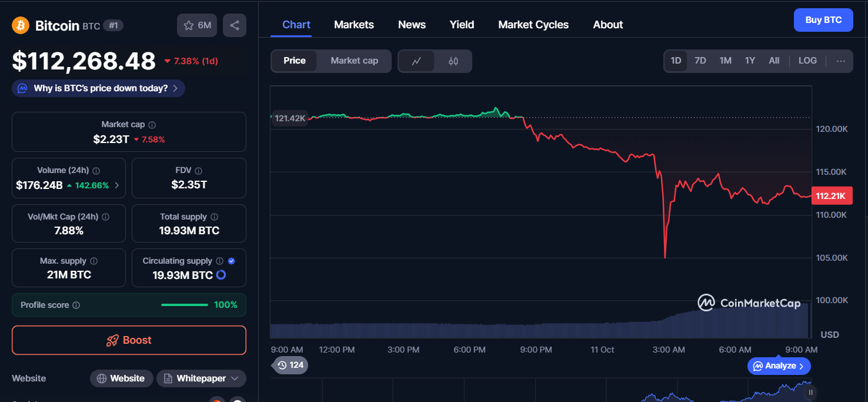Open the chart more options menu
The height and width of the screenshot is (402, 868).
pyautogui.click(x=841, y=61)
